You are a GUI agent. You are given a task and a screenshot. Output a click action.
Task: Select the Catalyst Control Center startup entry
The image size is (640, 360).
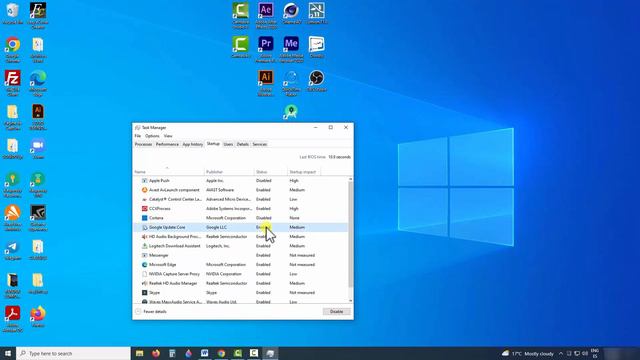(x=241, y=199)
